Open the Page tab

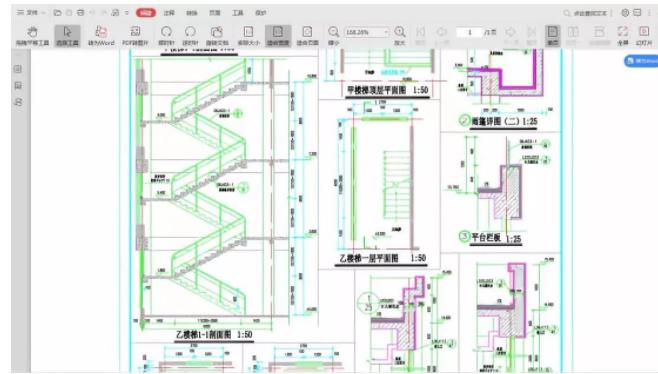(215, 13)
